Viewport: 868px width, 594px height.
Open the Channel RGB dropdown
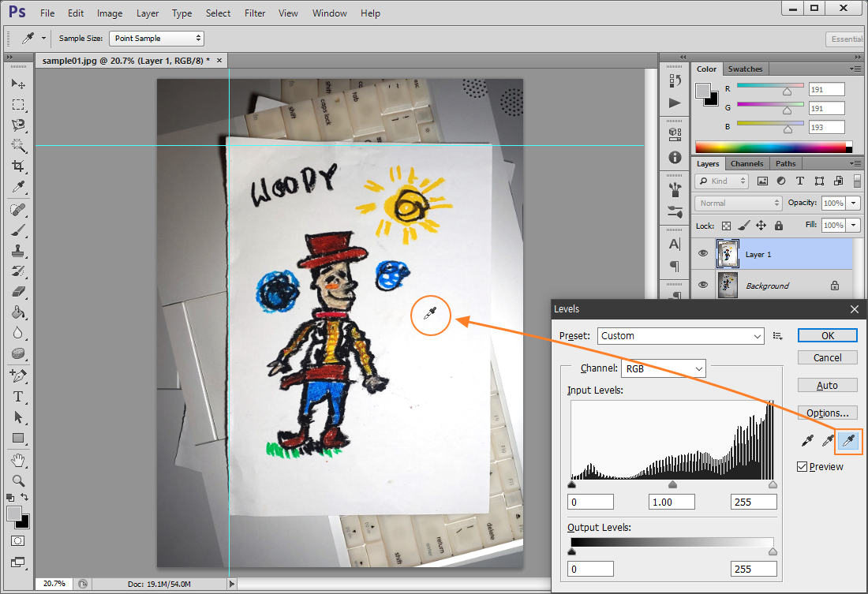(x=663, y=368)
